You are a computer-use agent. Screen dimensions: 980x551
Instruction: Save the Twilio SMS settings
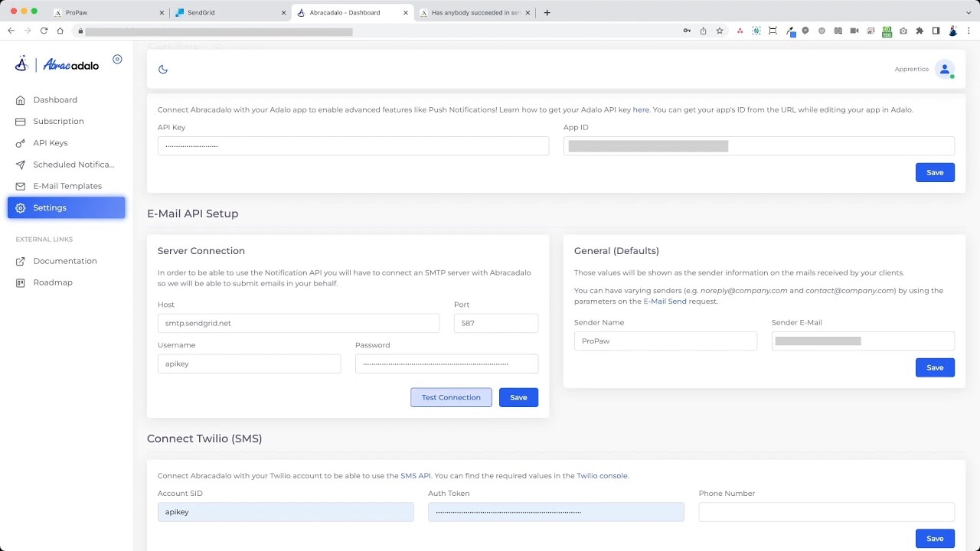[x=935, y=538]
